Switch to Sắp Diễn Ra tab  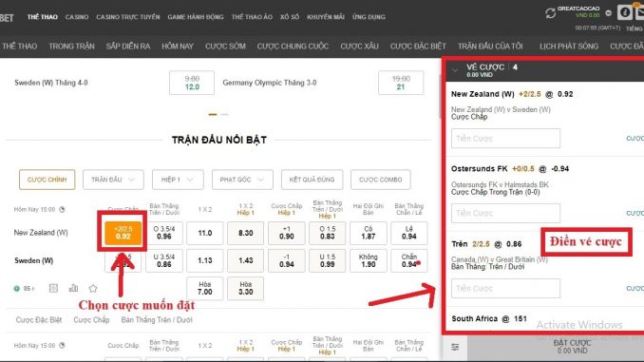pos(128,46)
